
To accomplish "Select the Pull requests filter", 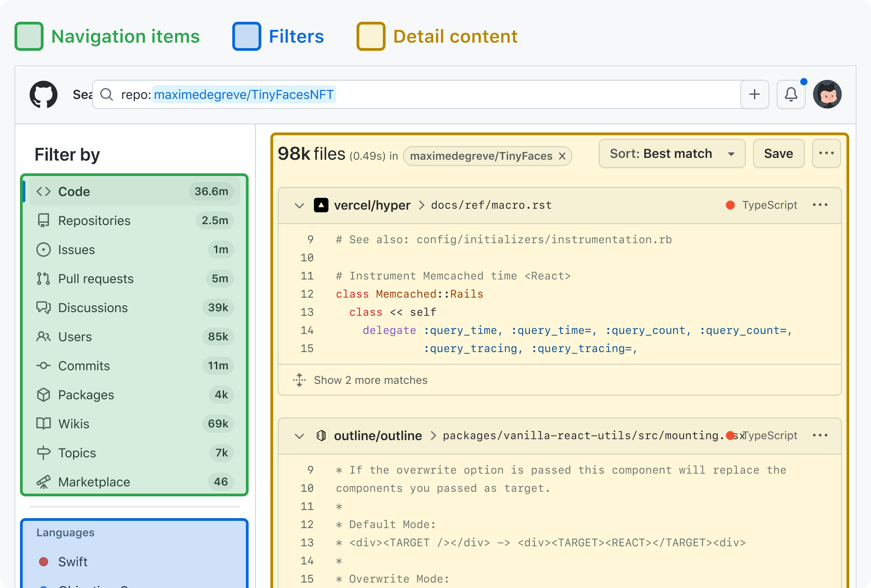I will 134,279.
